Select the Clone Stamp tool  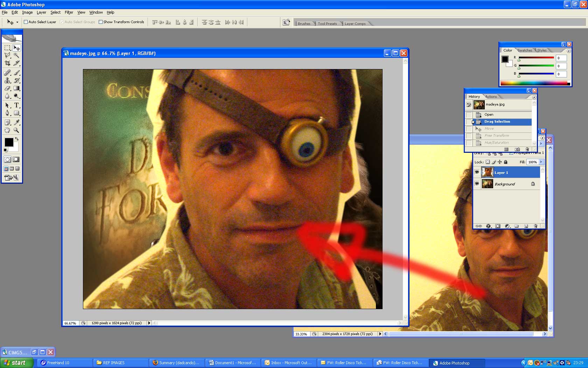click(7, 81)
